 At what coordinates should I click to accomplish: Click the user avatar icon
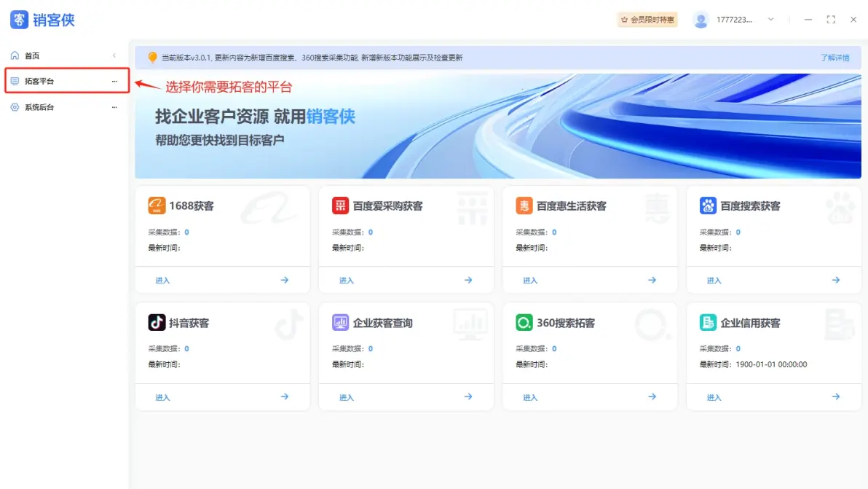pos(701,20)
